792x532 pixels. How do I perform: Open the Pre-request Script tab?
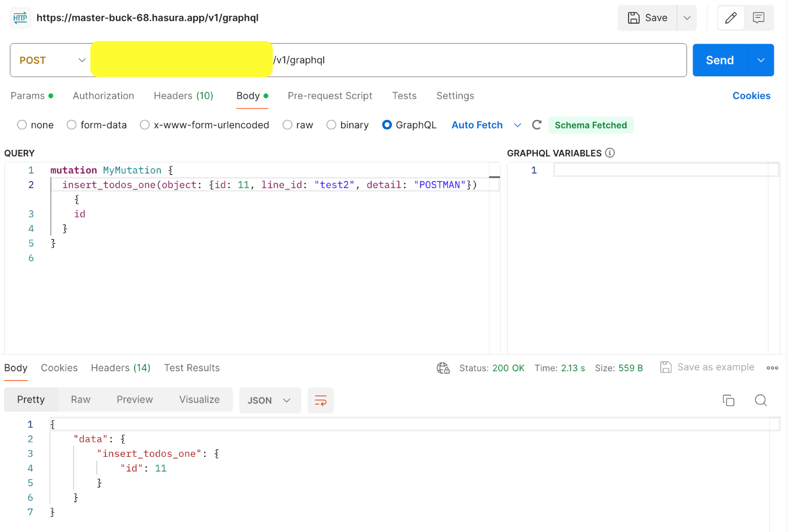tap(330, 96)
